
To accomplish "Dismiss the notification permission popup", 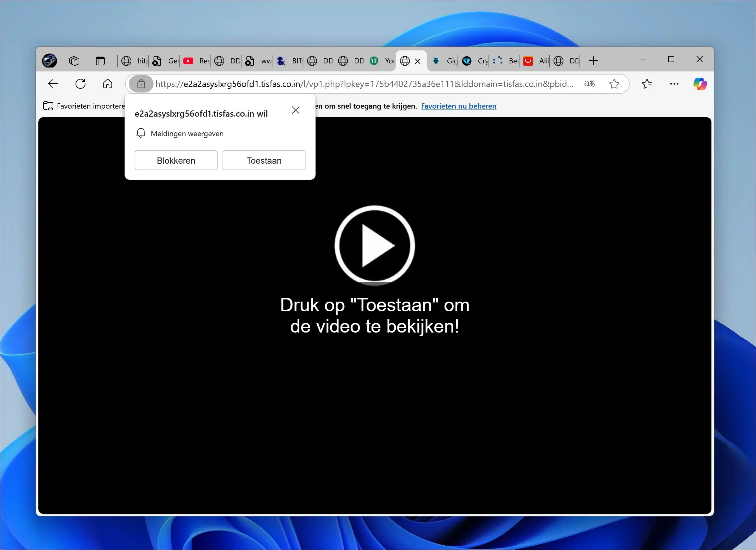I will 295,110.
